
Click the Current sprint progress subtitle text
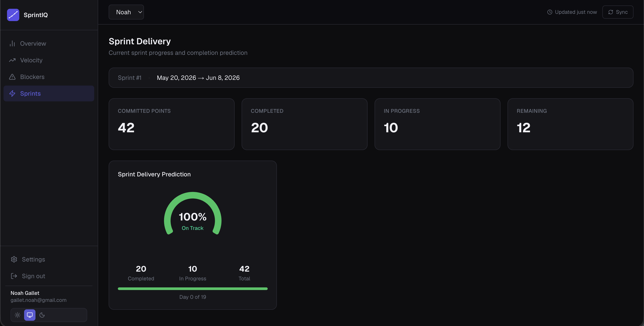(178, 53)
